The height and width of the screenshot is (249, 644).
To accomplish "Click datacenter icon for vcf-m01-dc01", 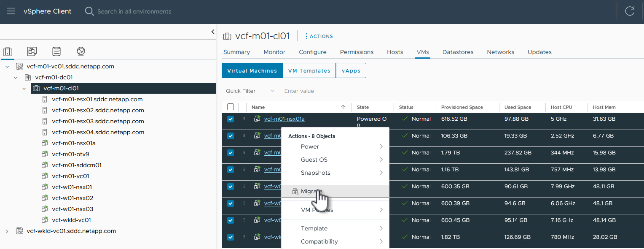I will coord(28,78).
